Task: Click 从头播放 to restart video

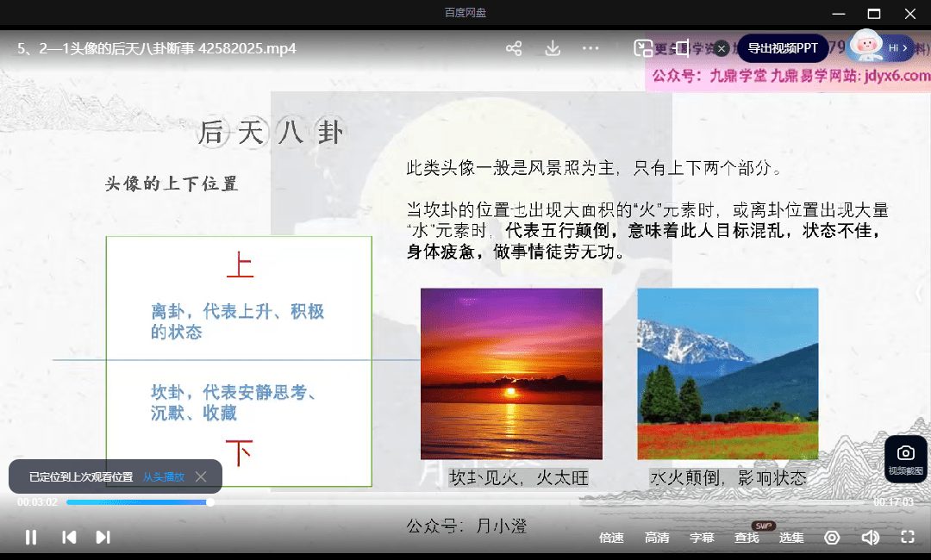Action: (x=163, y=476)
